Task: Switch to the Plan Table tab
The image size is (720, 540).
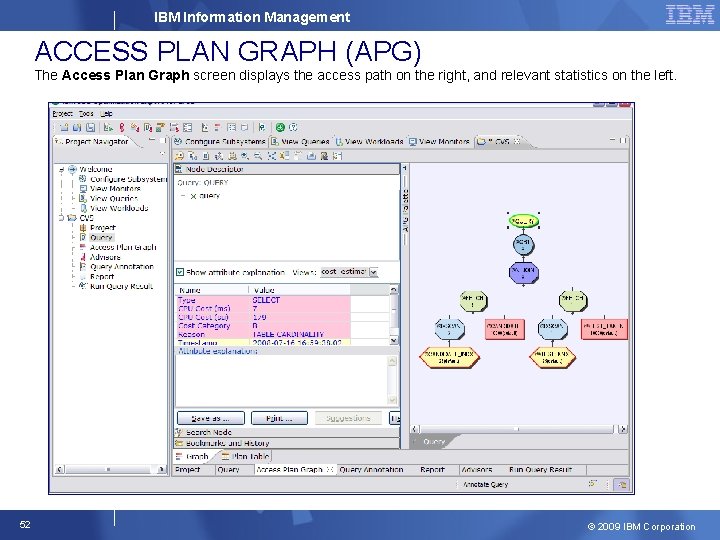Action: pyautogui.click(x=245, y=456)
